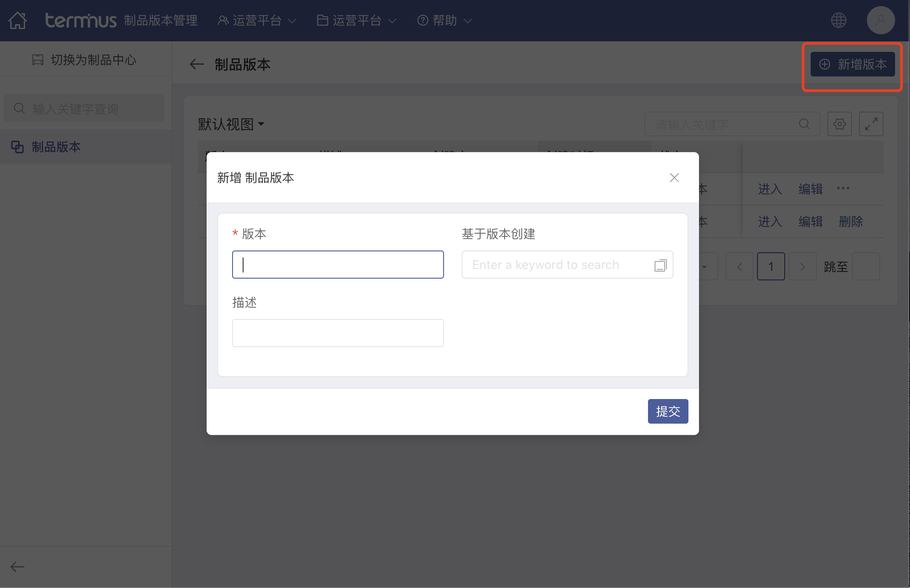Open the 基于版本创建 search selector

(568, 265)
